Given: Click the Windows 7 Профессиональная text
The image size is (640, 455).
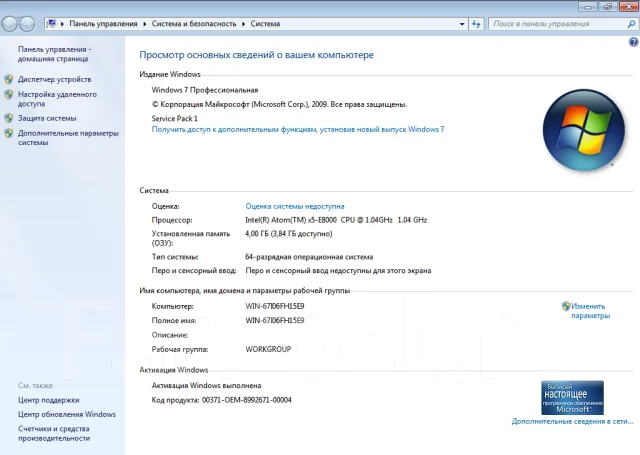Looking at the screenshot, I should pos(205,90).
